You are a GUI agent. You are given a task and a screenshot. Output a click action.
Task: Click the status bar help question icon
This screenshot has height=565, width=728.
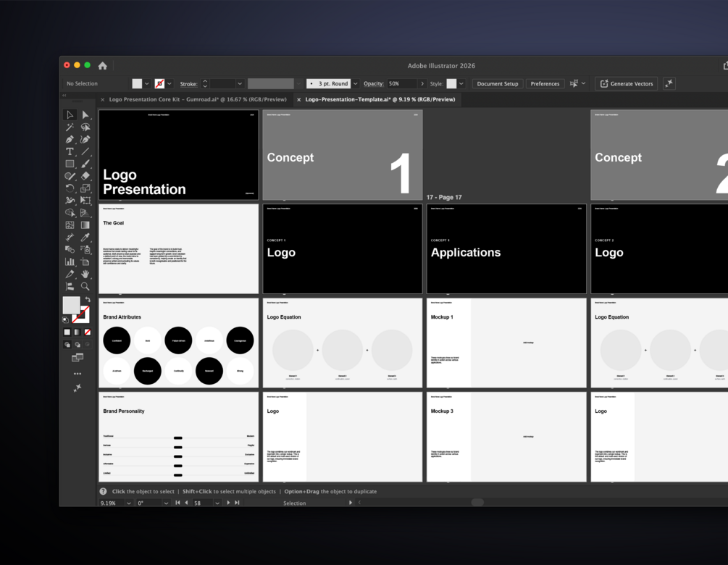pyautogui.click(x=103, y=491)
